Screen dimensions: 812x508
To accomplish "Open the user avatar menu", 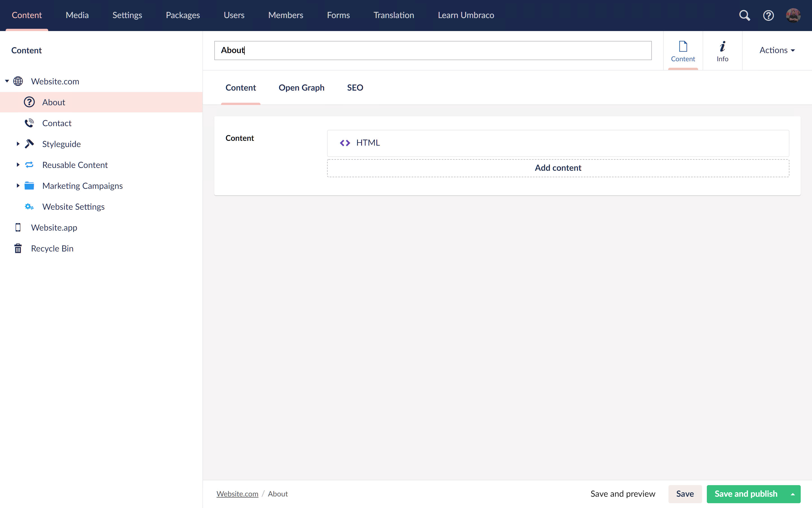I will click(x=793, y=16).
